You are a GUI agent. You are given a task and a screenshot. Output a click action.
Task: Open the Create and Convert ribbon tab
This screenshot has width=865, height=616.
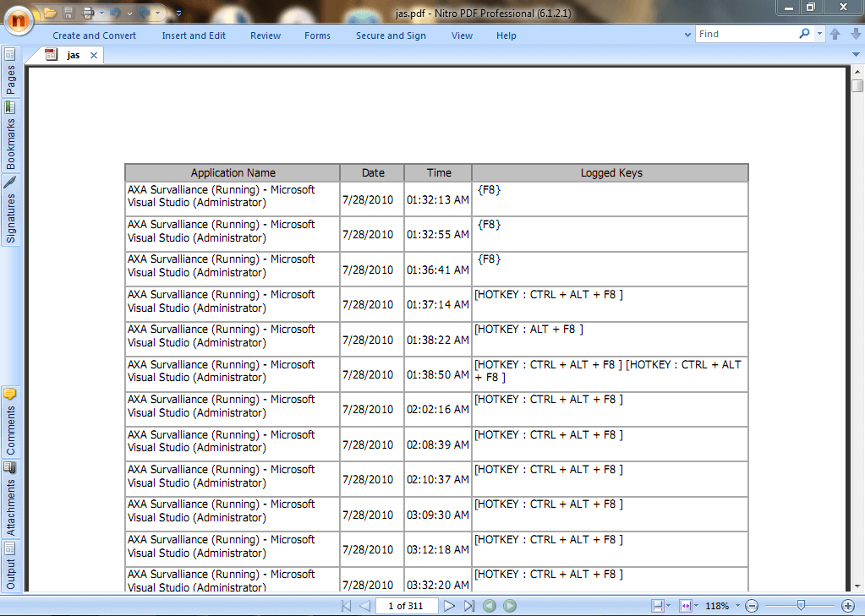click(x=94, y=35)
